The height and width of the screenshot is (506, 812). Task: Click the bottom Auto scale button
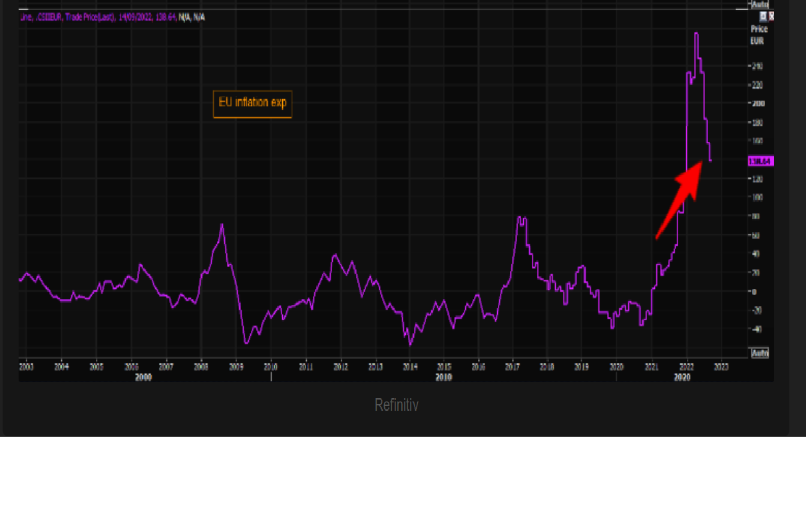(759, 353)
